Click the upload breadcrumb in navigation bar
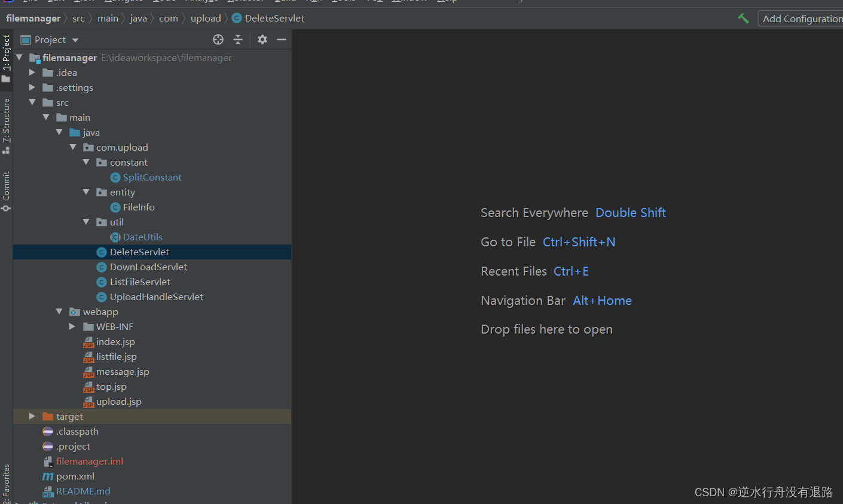Screen dimensions: 843x504 [x=206, y=19]
